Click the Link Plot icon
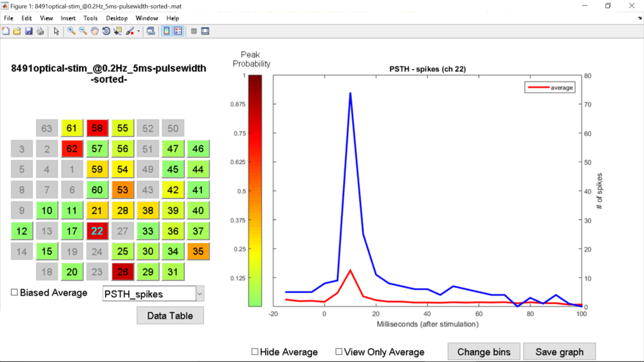The height and width of the screenshot is (362, 644). tap(151, 31)
